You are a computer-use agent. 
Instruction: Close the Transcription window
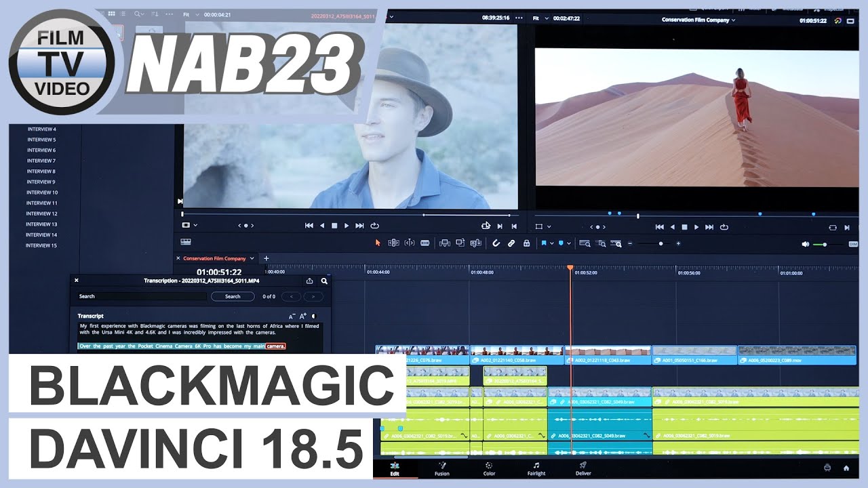pos(77,280)
